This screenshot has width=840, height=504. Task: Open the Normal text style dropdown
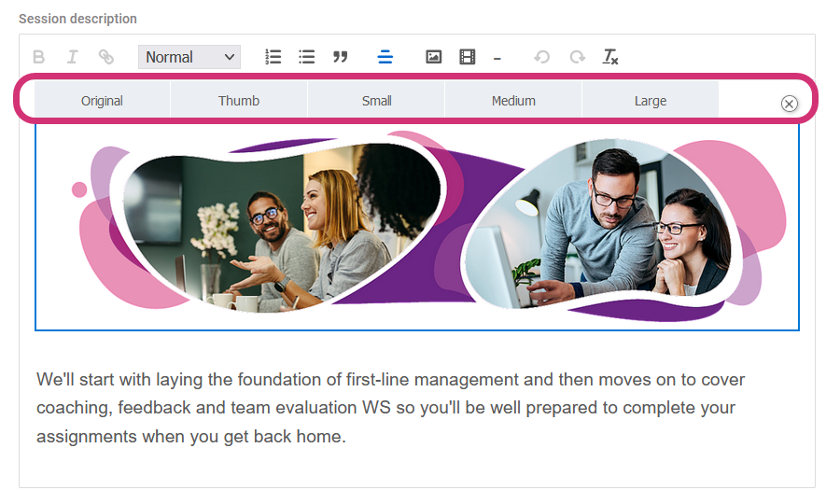(x=189, y=57)
